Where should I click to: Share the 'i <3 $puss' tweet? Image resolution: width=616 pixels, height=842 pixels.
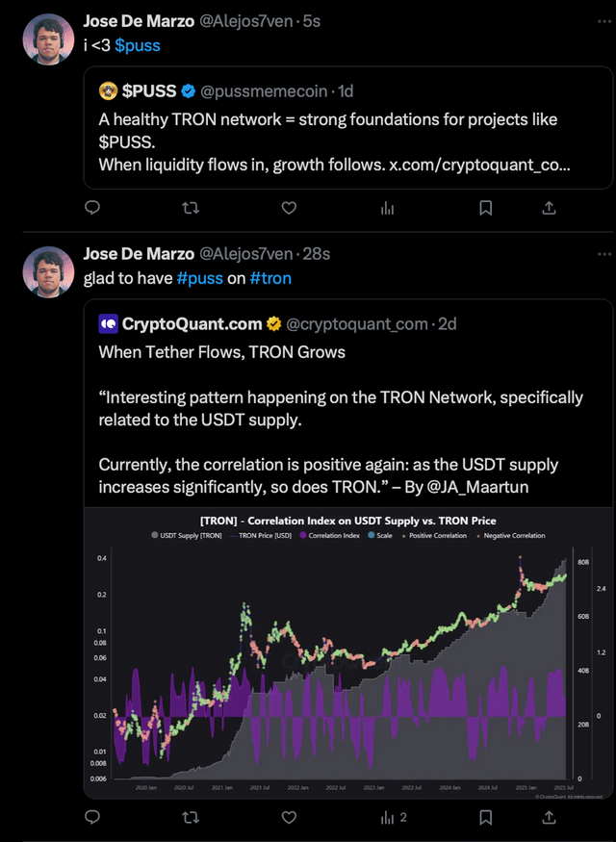(549, 208)
